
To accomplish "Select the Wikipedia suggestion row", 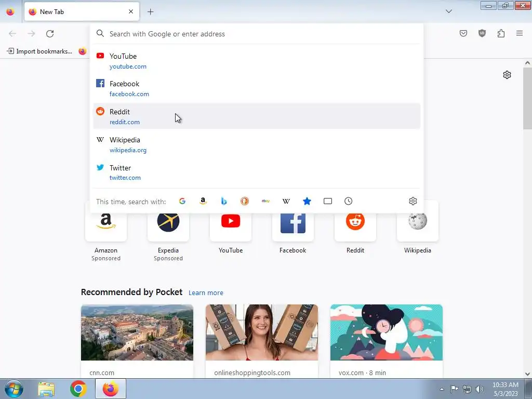I will point(257,144).
